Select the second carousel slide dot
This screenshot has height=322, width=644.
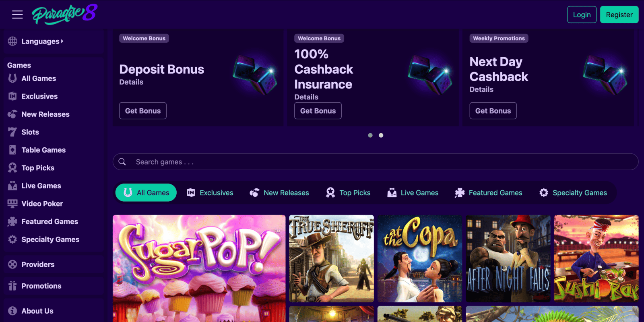point(381,135)
